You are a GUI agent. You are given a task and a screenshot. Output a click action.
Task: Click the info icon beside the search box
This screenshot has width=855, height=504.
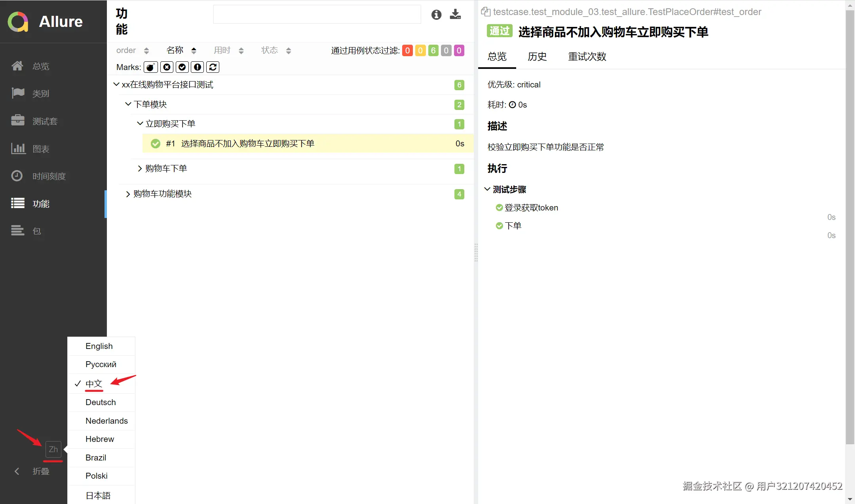click(x=436, y=15)
